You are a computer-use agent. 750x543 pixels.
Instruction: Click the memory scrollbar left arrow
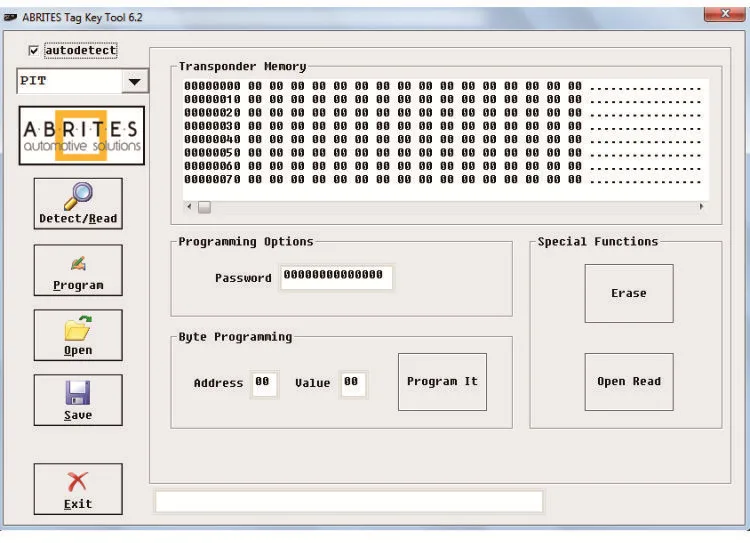click(189, 207)
